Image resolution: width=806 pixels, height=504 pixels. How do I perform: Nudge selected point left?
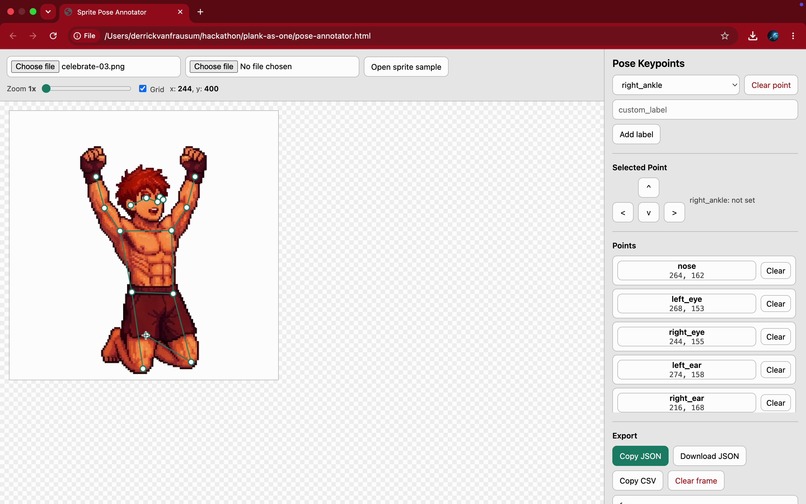(x=622, y=212)
